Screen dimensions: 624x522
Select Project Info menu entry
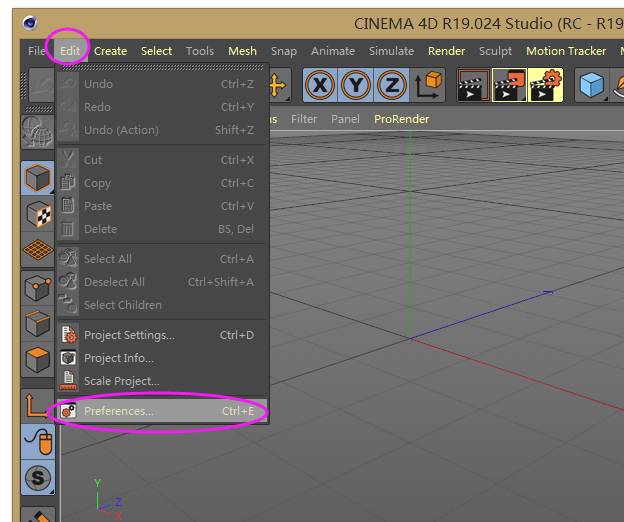tap(162, 358)
